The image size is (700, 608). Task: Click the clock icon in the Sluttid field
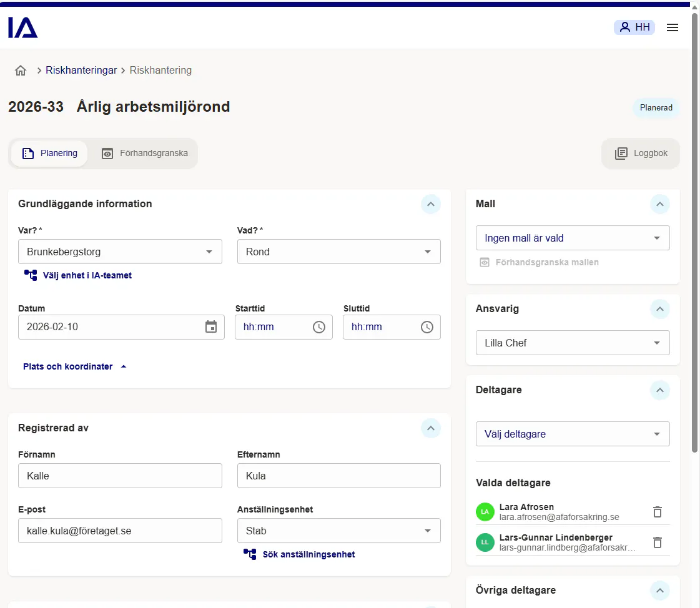427,326
